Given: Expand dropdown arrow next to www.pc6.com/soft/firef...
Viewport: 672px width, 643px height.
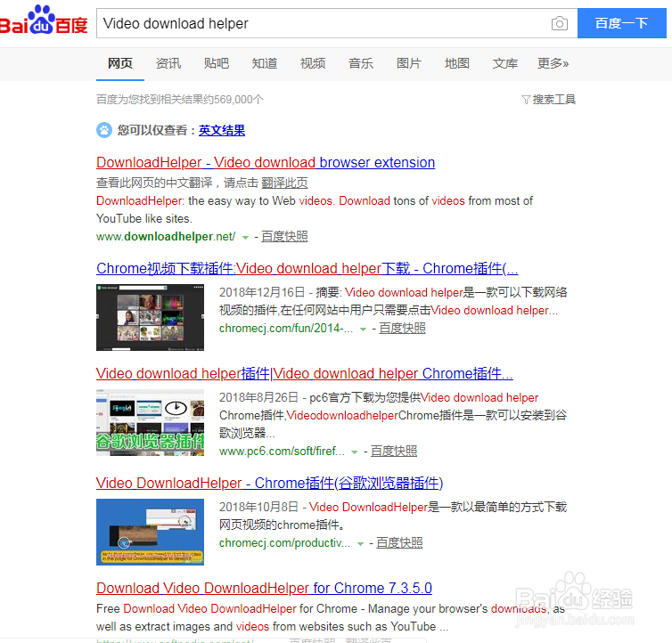Looking at the screenshot, I should coord(355,452).
